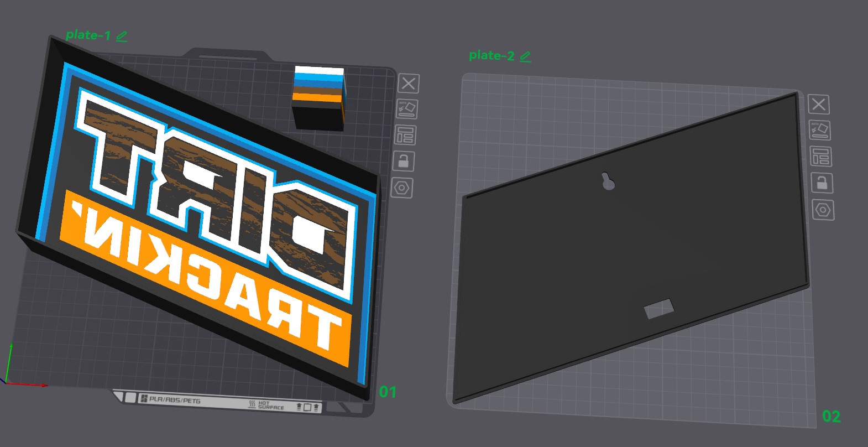The width and height of the screenshot is (868, 447).
Task: Click the plate-2 name label
Action: [x=491, y=55]
